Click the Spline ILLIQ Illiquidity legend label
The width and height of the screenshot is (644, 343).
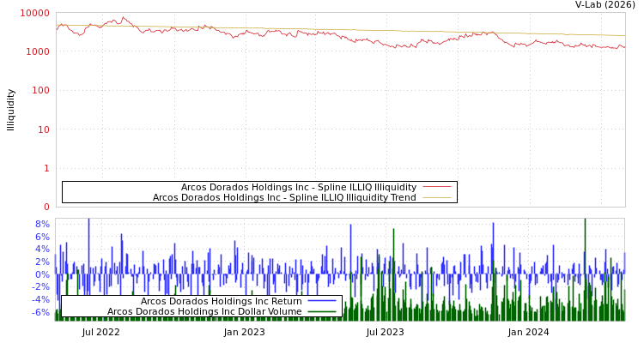point(298,187)
